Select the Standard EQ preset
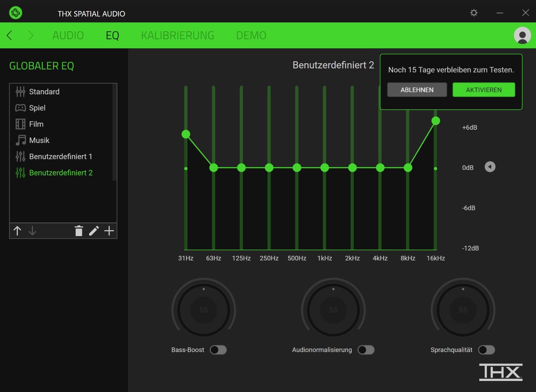 click(61, 92)
